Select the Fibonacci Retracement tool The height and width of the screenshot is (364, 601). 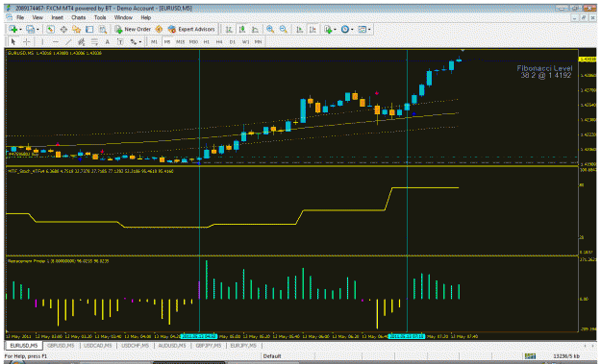click(94, 41)
